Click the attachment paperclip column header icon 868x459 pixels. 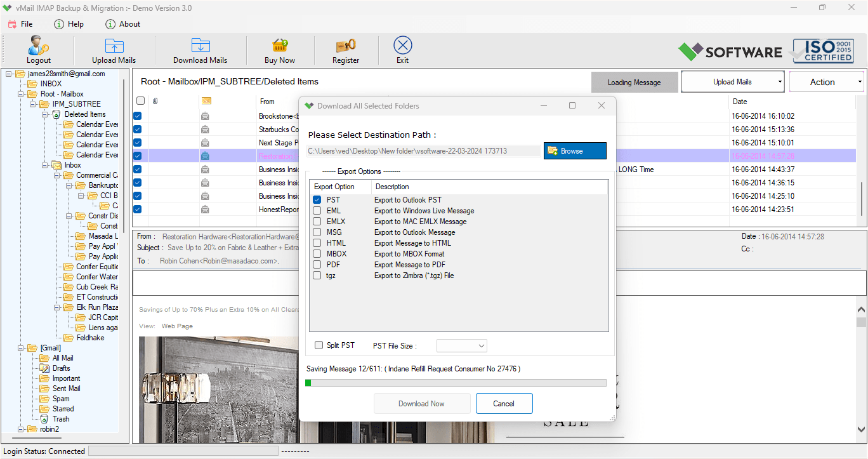(155, 101)
